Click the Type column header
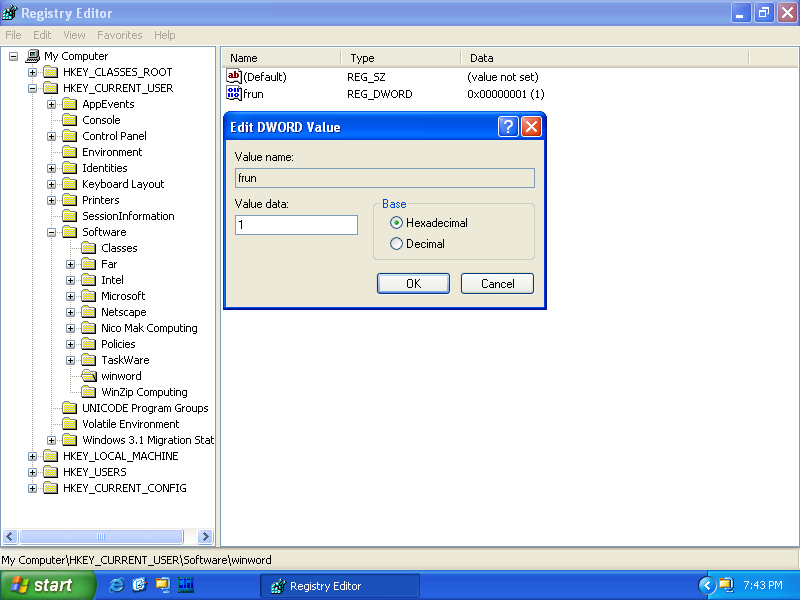The width and height of the screenshot is (800, 600). pyautogui.click(x=401, y=58)
